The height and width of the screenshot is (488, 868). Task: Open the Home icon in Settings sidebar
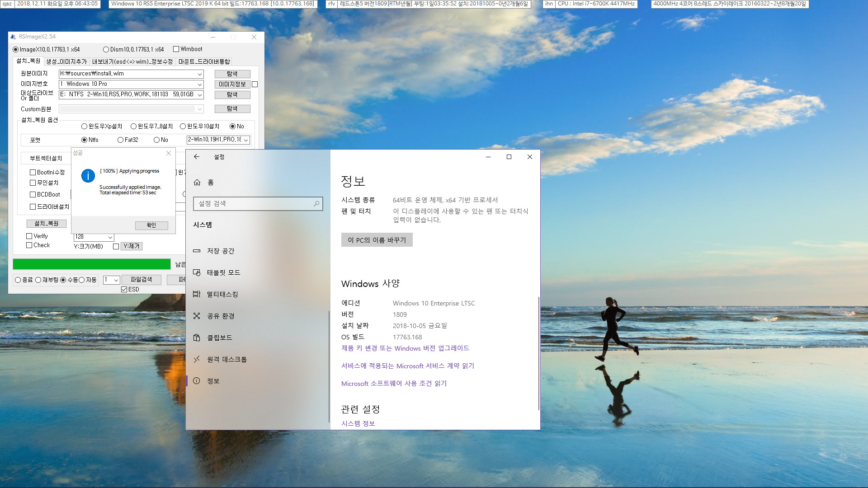tap(197, 183)
